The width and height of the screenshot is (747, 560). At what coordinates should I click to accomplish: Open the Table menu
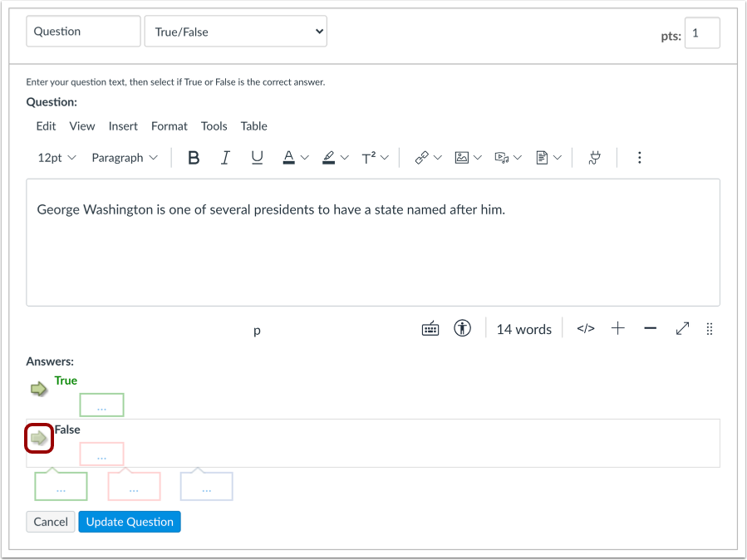click(254, 126)
